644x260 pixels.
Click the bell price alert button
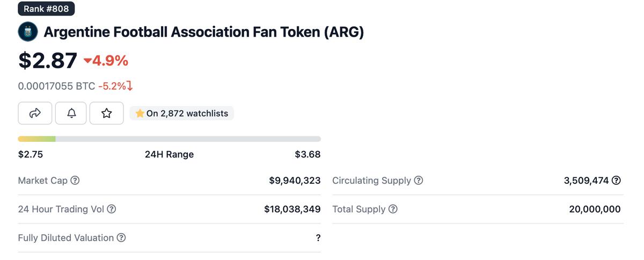[x=71, y=113]
